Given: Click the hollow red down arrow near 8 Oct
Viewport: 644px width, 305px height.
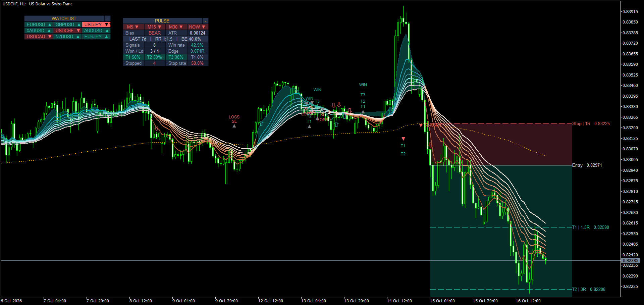Looking at the screenshot, I should click(156, 128).
